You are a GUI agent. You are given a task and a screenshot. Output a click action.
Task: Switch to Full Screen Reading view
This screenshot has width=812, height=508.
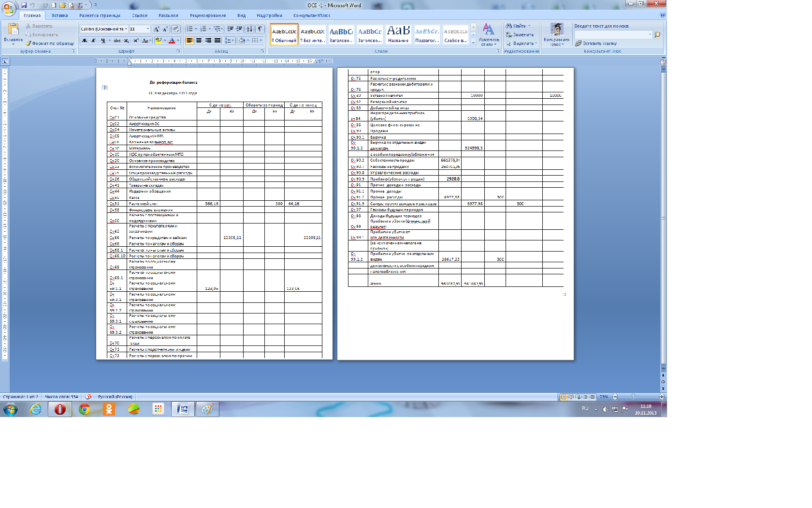tap(571, 397)
